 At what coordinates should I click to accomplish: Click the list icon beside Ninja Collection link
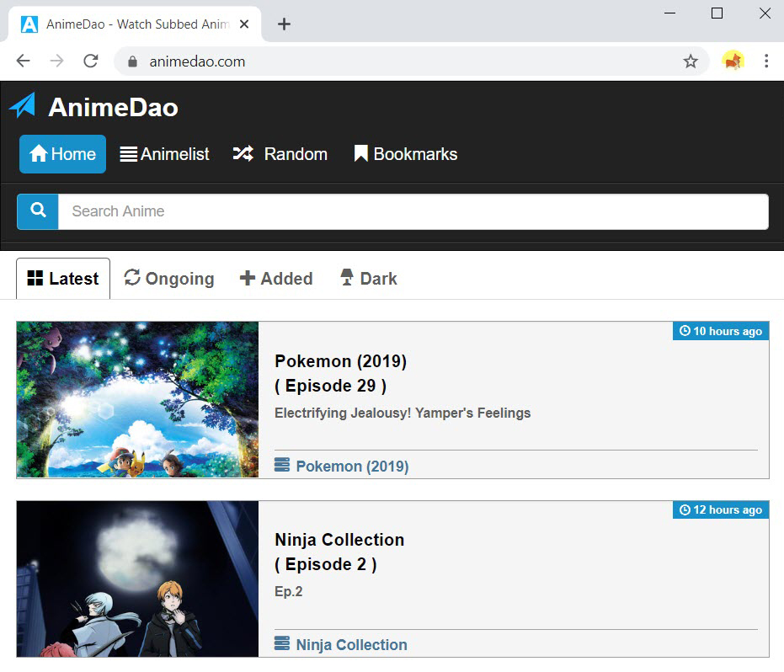282,643
